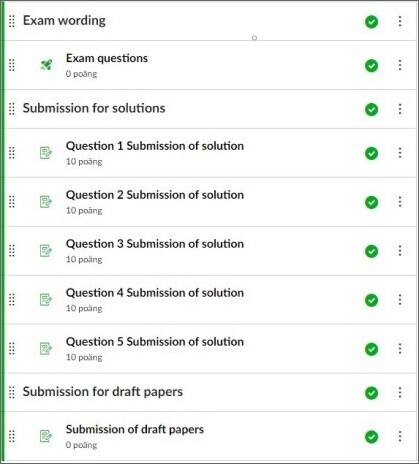Click the assignment icon beside Question 1 Submission
419x464 pixels.
coord(46,153)
